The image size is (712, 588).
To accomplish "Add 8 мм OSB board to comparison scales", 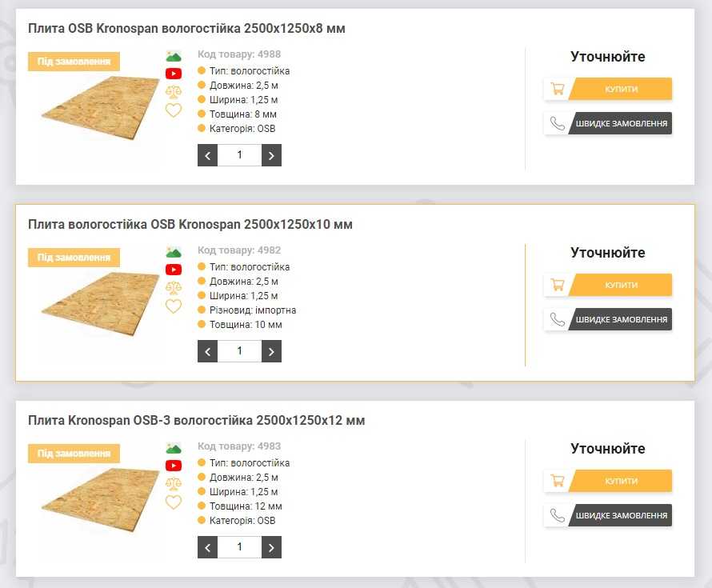I will pos(174,92).
